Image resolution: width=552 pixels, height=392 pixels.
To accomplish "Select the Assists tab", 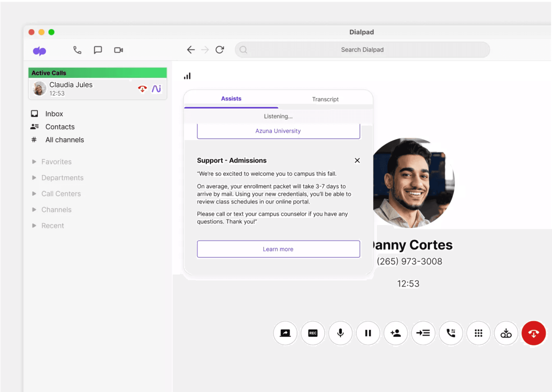I will (x=231, y=99).
